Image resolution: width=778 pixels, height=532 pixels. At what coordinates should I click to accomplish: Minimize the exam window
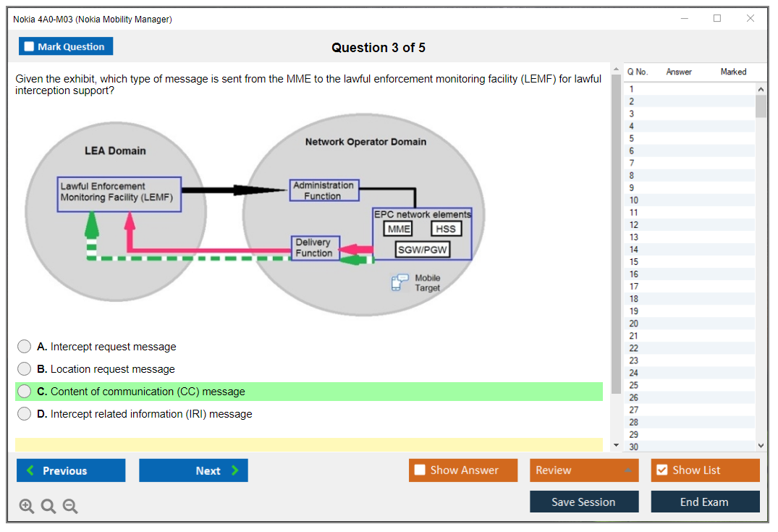[685, 19]
